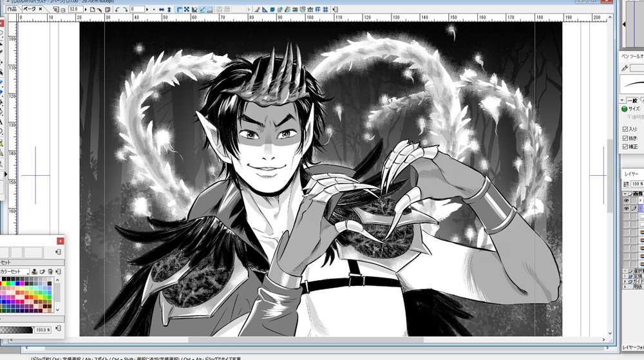Open the zoom presets arrow after 32.0
644x360 pixels.
[x=86, y=9]
